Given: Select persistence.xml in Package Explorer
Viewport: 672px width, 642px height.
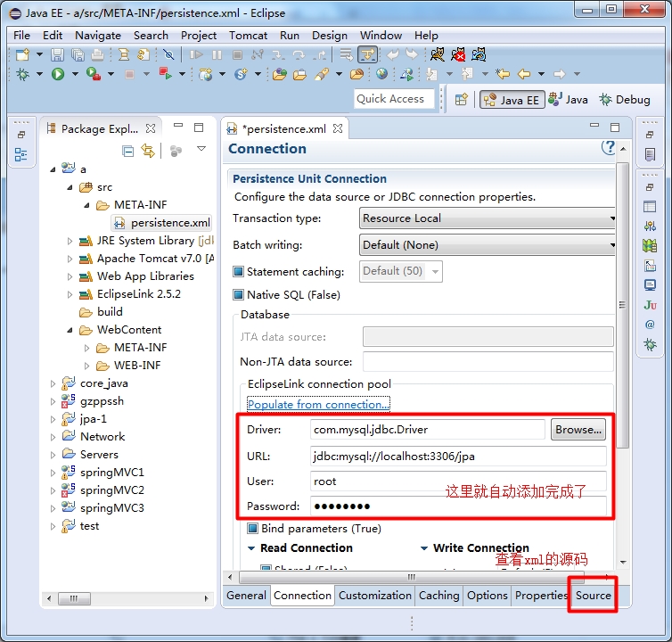Looking at the screenshot, I should (x=162, y=223).
